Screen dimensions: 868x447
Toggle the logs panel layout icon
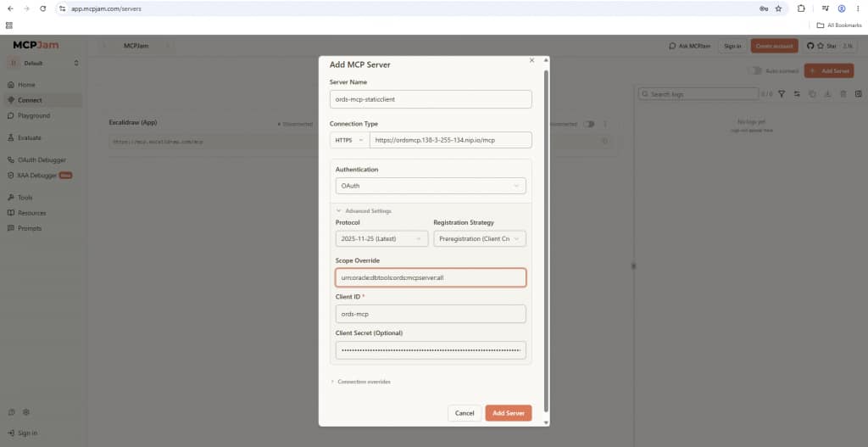click(859, 94)
